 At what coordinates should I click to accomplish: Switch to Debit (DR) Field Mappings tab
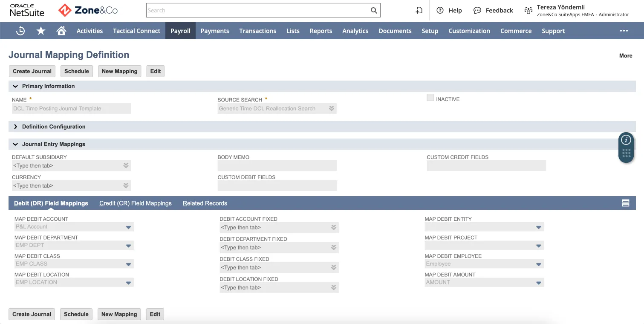pos(51,203)
